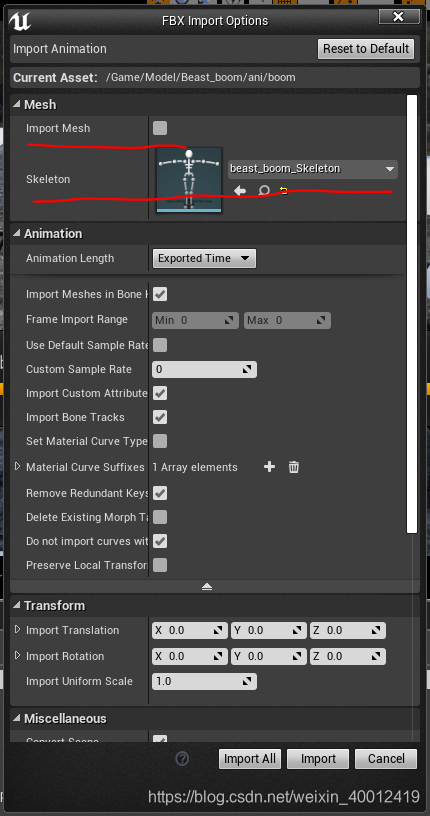Screen dimensions: 430x816
Task: Collapse the Miscellaneous section
Action: (x=17, y=719)
